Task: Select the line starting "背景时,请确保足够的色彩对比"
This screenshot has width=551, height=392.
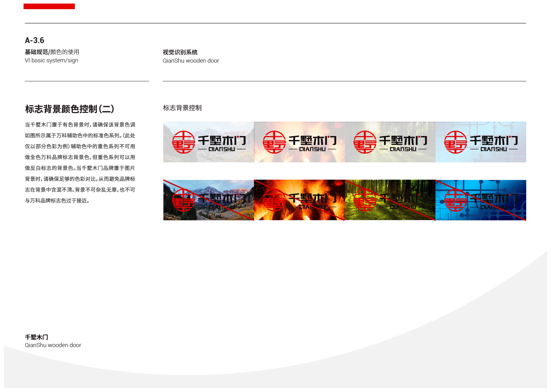Action: [x=80, y=179]
